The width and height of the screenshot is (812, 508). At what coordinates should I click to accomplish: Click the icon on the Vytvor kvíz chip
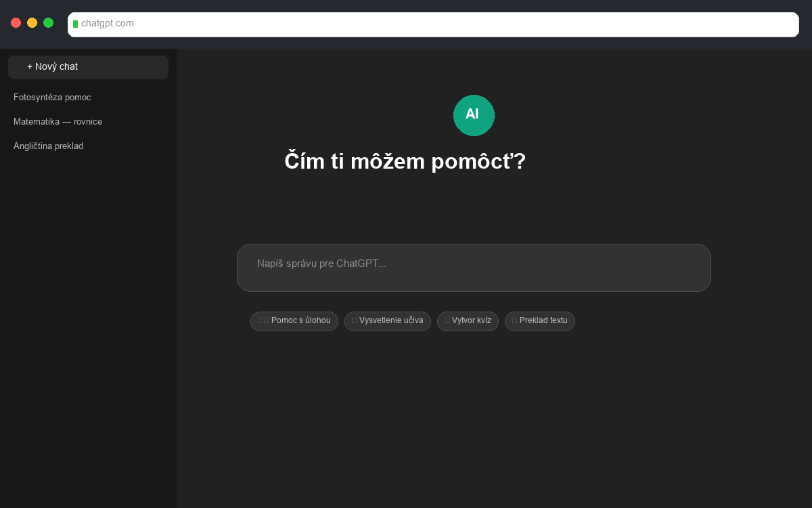pos(446,320)
